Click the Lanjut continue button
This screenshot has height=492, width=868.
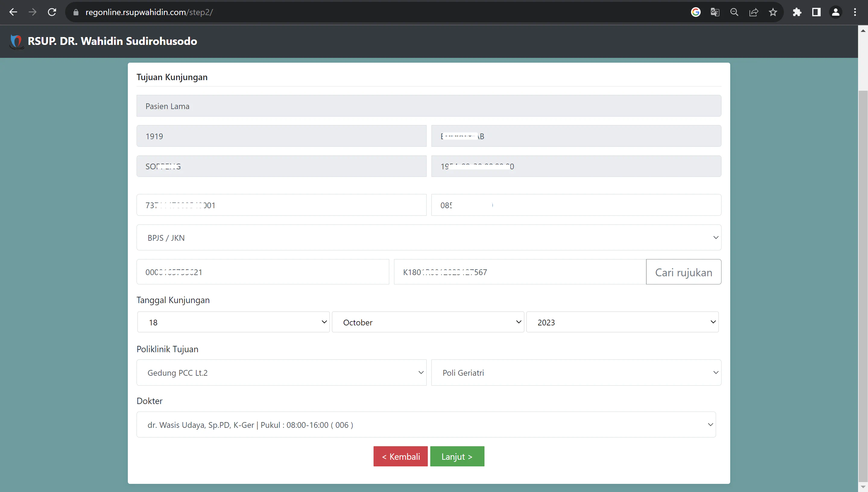[456, 456]
